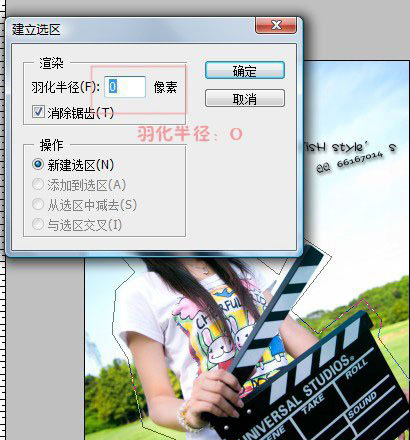Click the 像素 unit label
The height and width of the screenshot is (440, 410).
pyautogui.click(x=165, y=87)
